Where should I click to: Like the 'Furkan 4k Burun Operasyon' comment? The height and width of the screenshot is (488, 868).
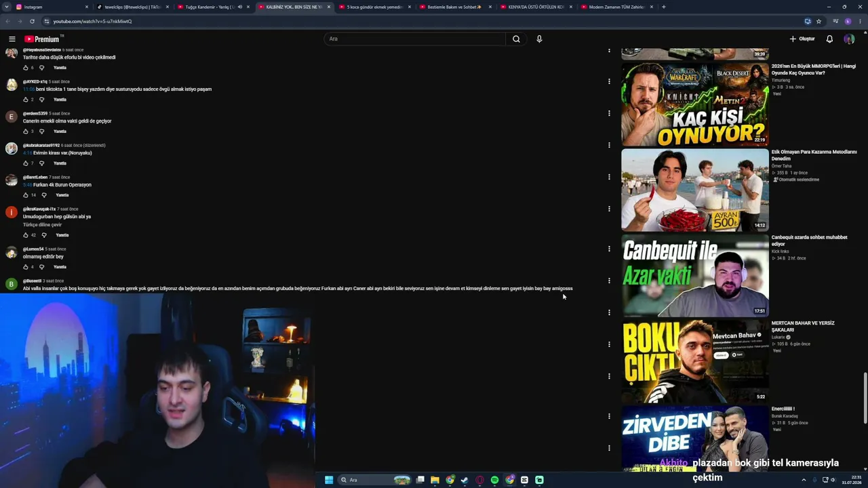click(x=26, y=195)
